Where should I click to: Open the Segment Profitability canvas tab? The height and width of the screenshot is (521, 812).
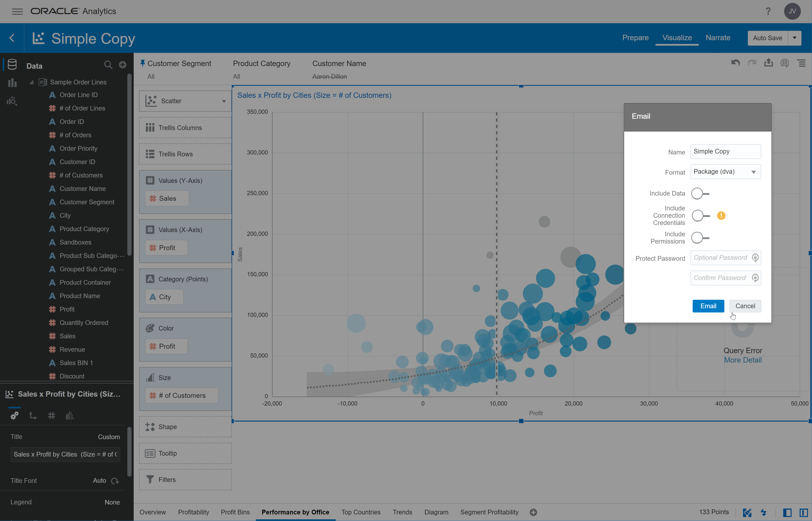coord(489,512)
